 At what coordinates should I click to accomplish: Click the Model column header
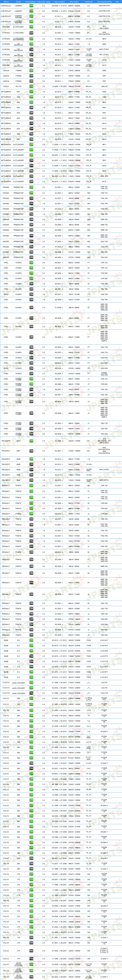[x=18, y=2]
